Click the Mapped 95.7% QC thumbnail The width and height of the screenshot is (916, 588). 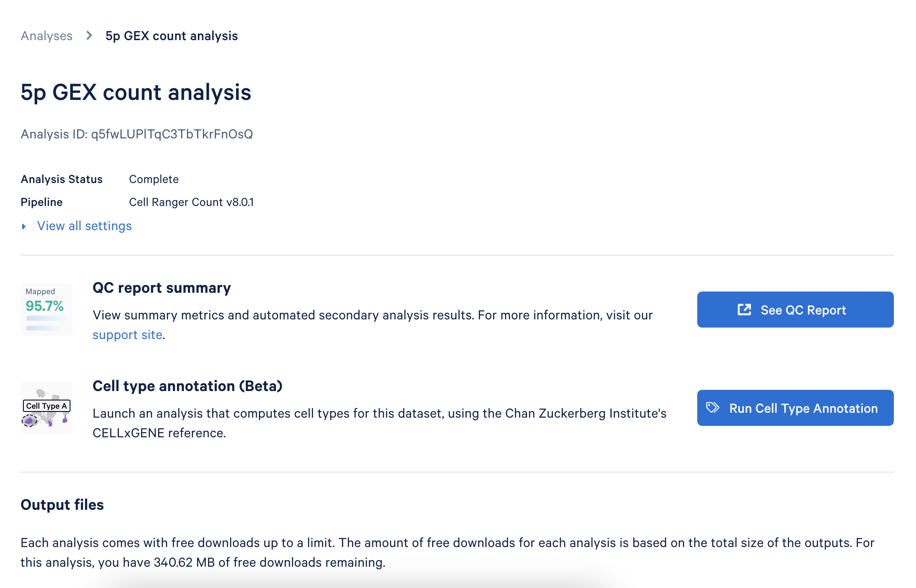pos(46,309)
